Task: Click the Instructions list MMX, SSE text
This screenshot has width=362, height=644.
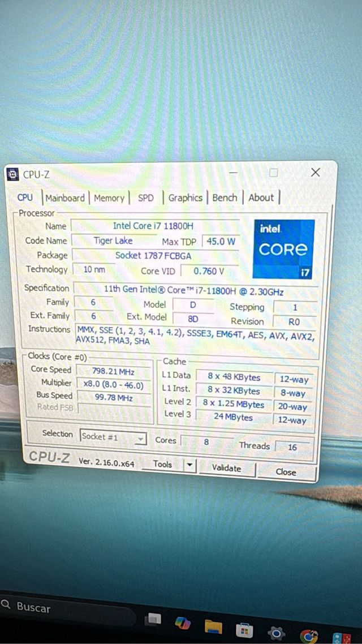Action: tap(195, 334)
